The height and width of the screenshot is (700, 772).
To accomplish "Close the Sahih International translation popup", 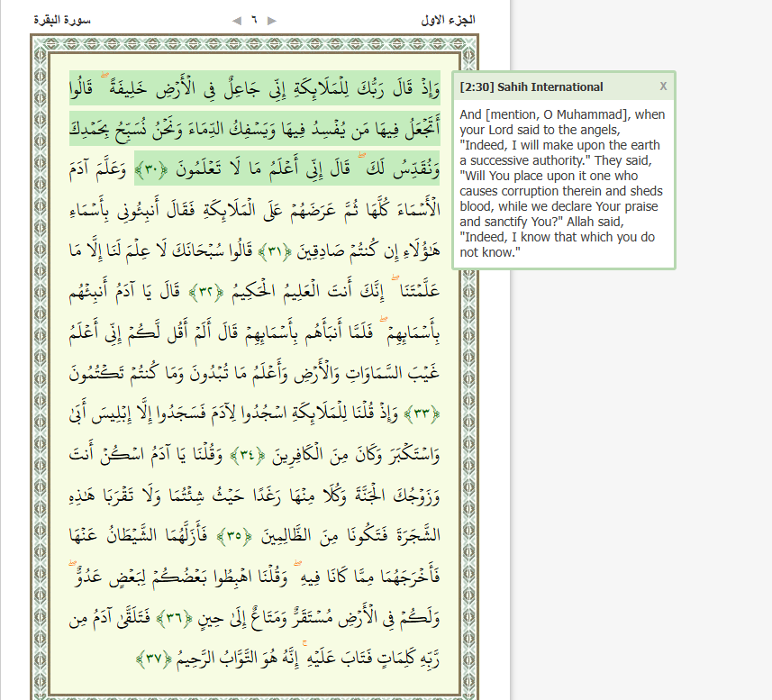I will tap(663, 86).
